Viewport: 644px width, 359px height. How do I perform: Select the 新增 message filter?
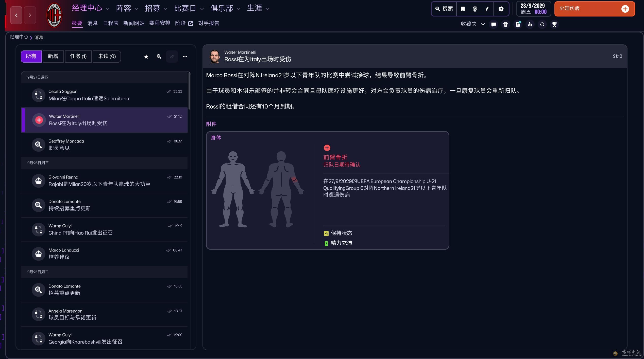click(53, 56)
